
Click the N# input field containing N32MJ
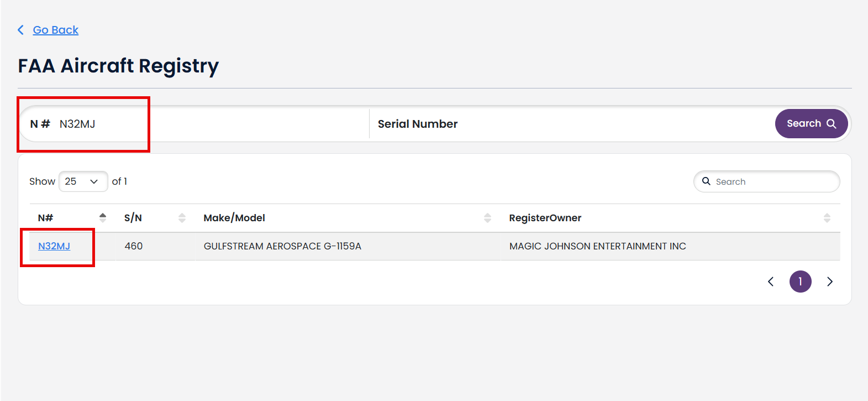tap(194, 124)
